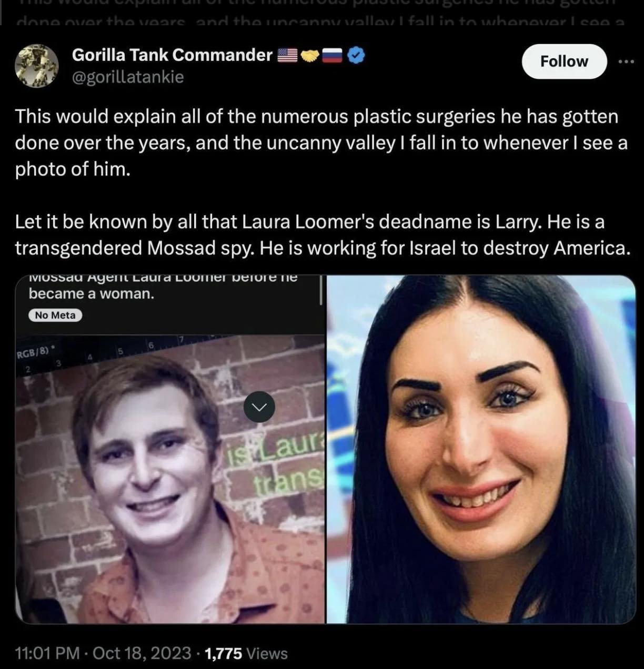644x669 pixels.
Task: Open the three-dot more options menu
Action: point(626,62)
